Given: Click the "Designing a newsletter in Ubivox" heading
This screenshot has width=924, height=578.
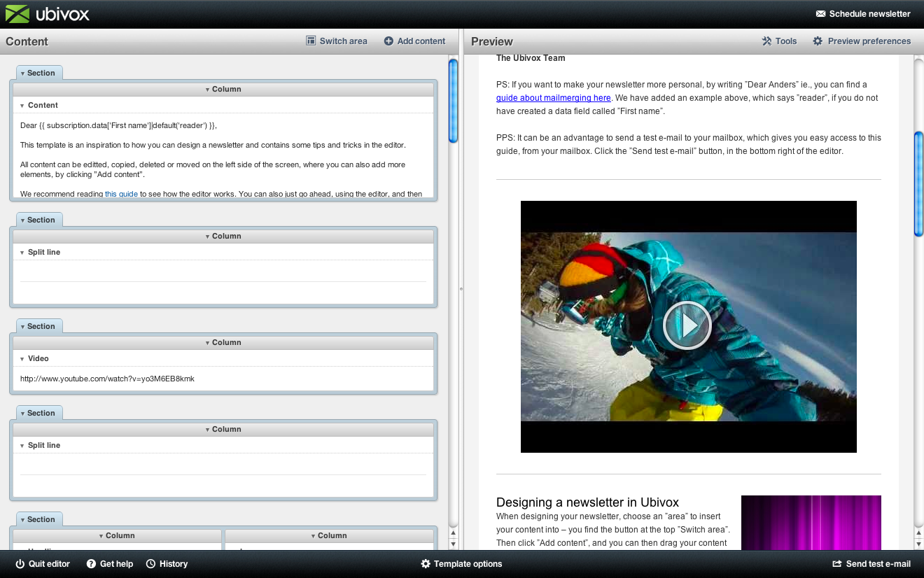Looking at the screenshot, I should 587,502.
